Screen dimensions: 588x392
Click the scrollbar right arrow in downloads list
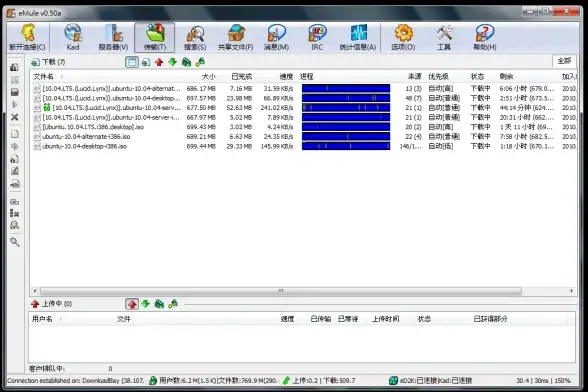pos(572,291)
